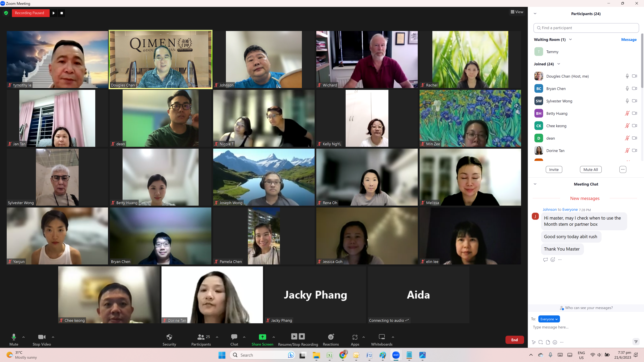Open the Apps icon in toolbar
Screen dimensions: 644x362
(355, 337)
